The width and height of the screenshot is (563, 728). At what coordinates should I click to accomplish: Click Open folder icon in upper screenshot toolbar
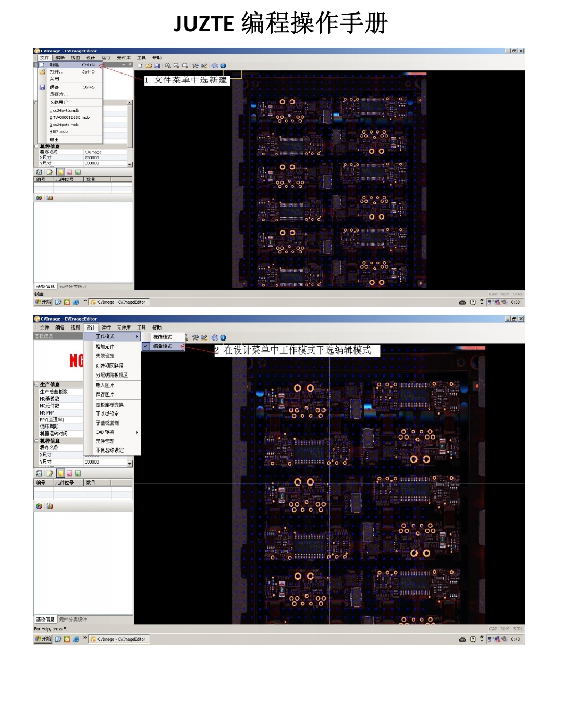(x=149, y=66)
